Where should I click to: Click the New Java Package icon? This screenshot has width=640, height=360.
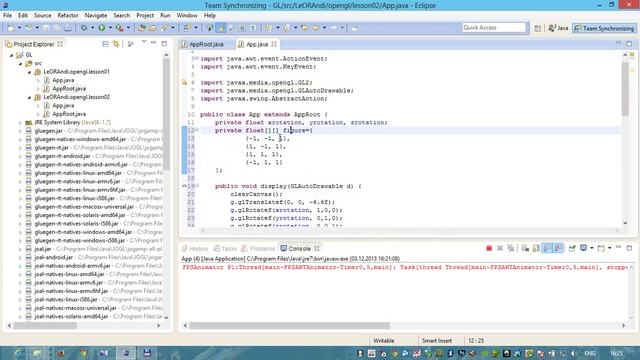[x=142, y=28]
